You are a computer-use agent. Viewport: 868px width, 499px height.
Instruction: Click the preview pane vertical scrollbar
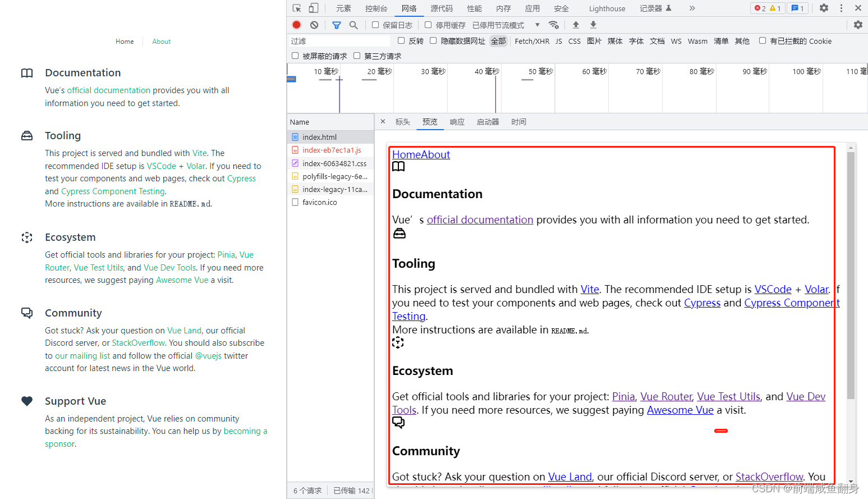pyautogui.click(x=851, y=275)
